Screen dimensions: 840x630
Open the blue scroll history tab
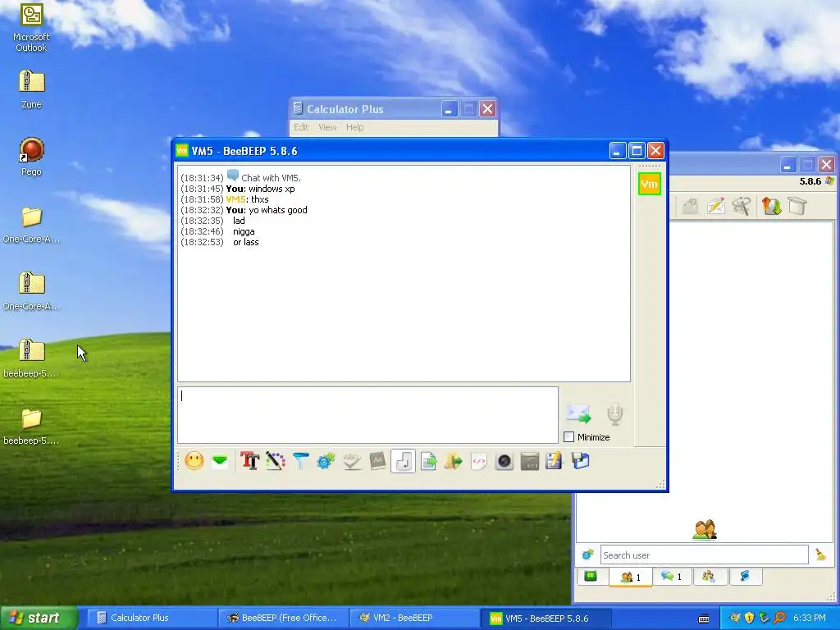745,577
